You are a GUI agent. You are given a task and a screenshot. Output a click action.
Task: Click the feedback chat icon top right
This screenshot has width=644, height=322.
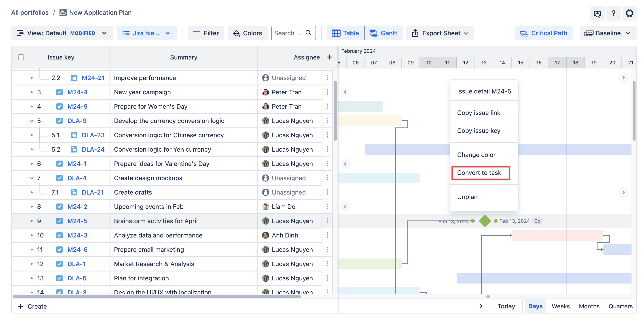(597, 14)
